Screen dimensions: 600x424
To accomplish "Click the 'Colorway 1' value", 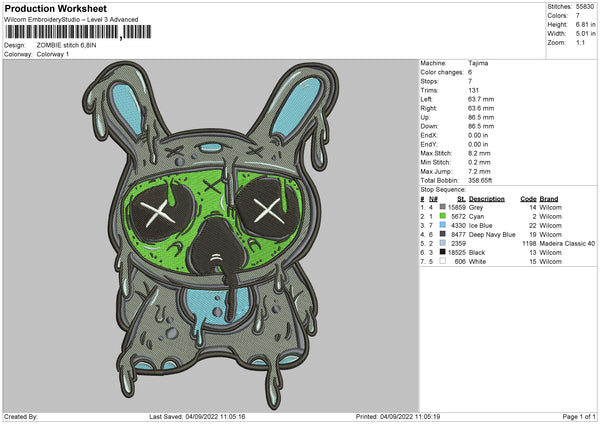I will click(x=53, y=54).
